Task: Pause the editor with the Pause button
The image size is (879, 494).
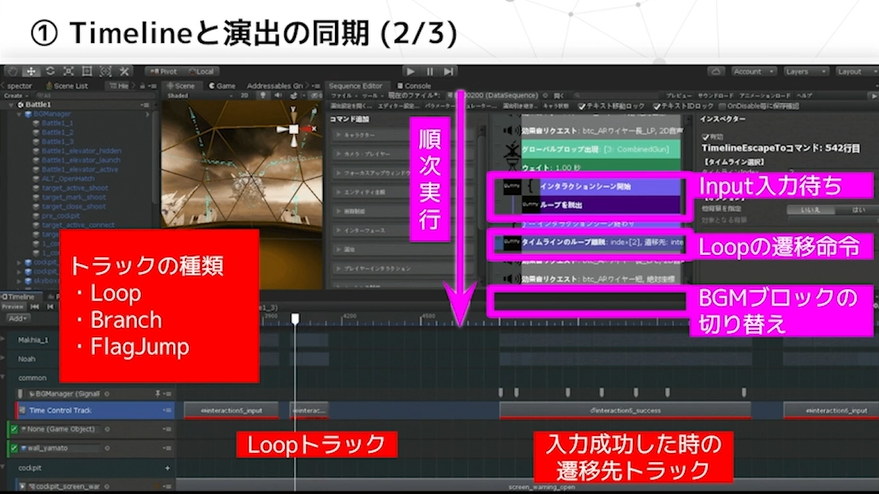Action: [x=429, y=71]
